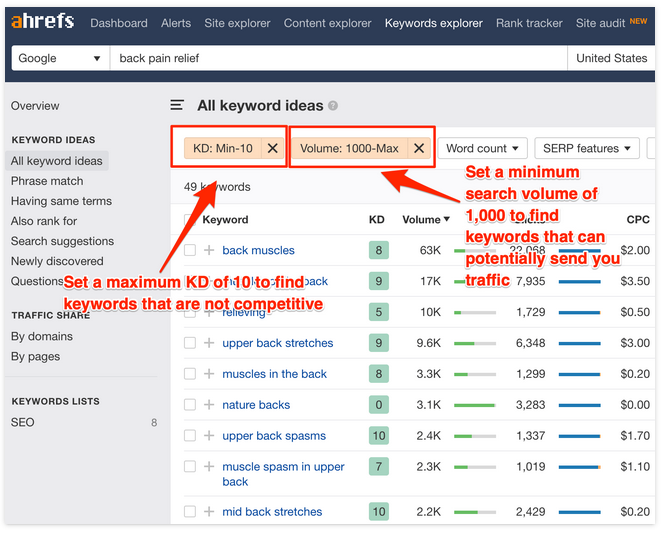The height and width of the screenshot is (538, 662).
Task: Go to Phrase match in sidebar
Action: (x=47, y=181)
